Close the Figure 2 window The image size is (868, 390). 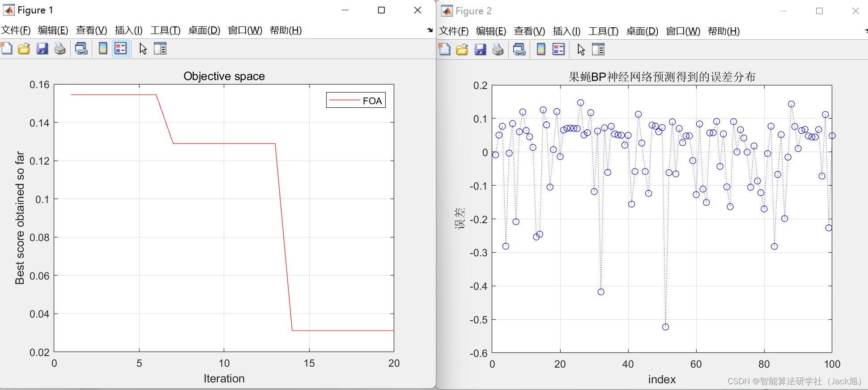(855, 11)
